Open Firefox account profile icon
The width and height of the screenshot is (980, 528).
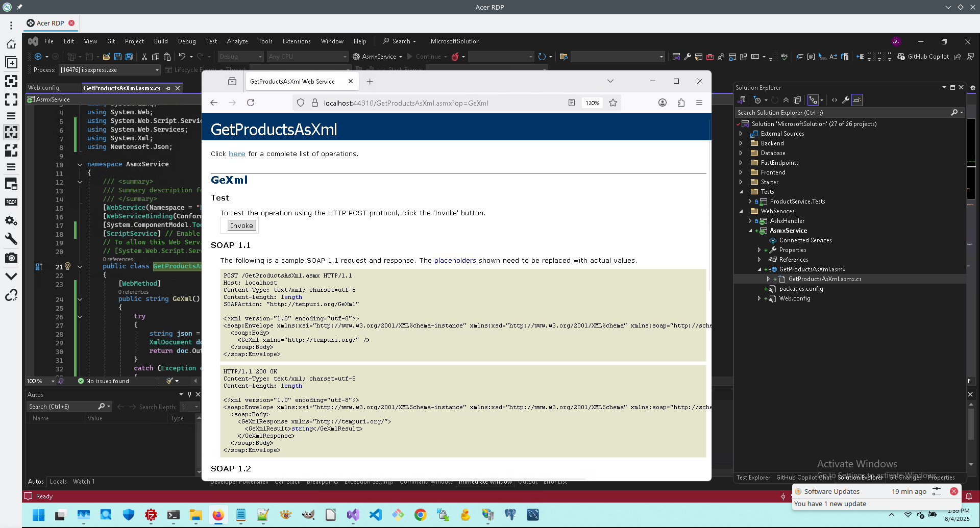(663, 103)
